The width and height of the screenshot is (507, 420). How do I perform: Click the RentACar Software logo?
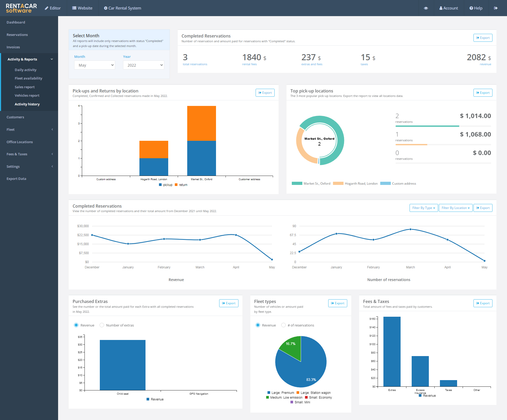click(21, 8)
